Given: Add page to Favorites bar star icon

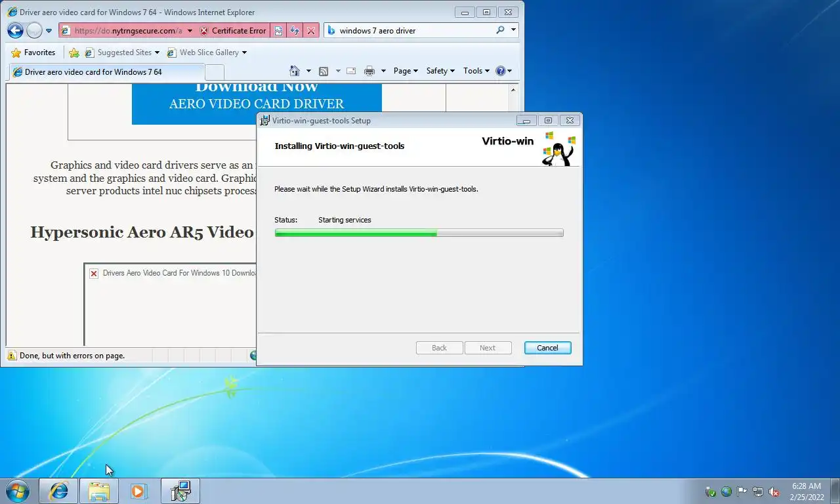Looking at the screenshot, I should [74, 52].
